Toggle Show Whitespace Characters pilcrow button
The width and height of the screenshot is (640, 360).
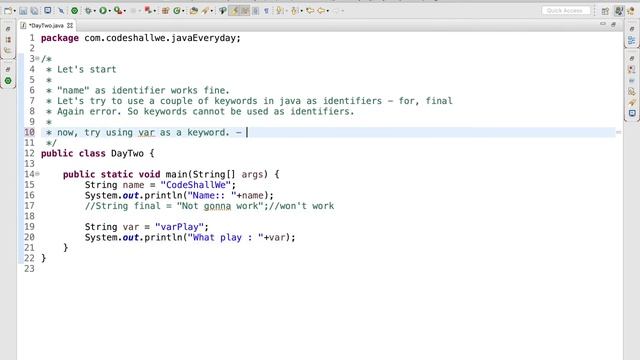[x=266, y=11]
